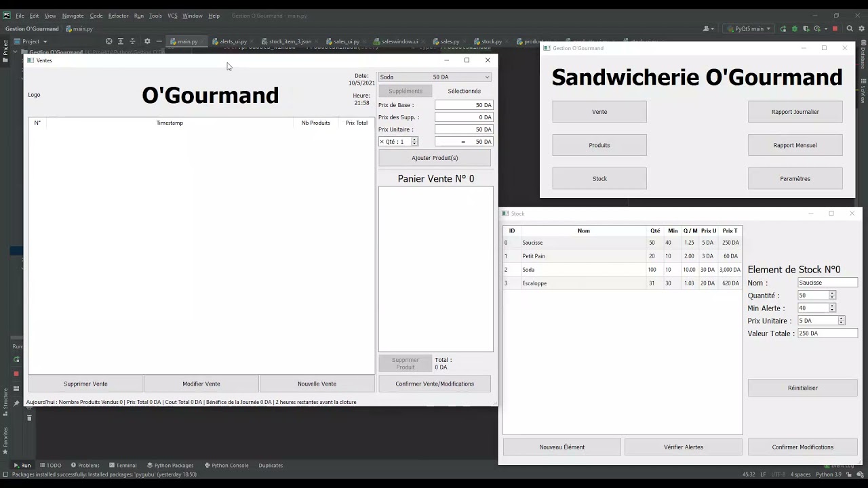Click the Timestamp column header in Ventes
The image size is (868, 488).
click(170, 123)
